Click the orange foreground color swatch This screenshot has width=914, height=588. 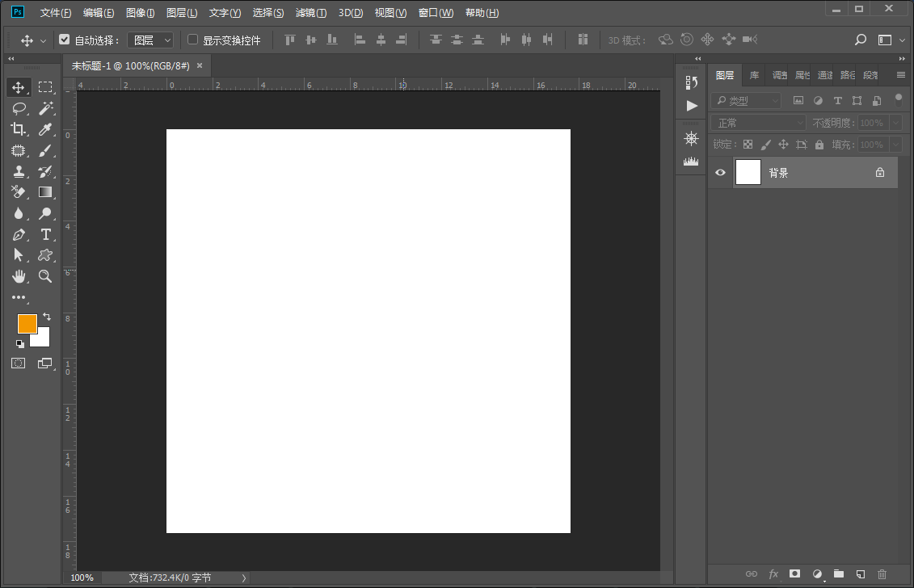tap(27, 323)
